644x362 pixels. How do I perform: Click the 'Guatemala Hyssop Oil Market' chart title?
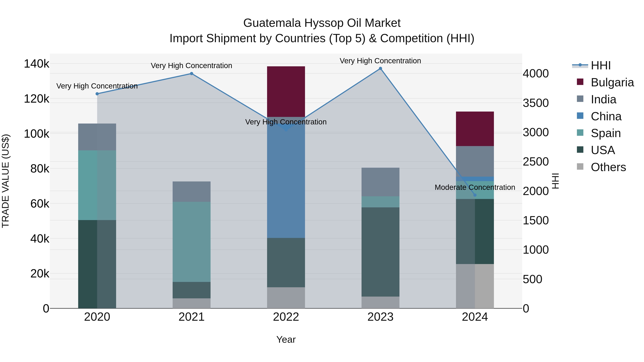322,23
